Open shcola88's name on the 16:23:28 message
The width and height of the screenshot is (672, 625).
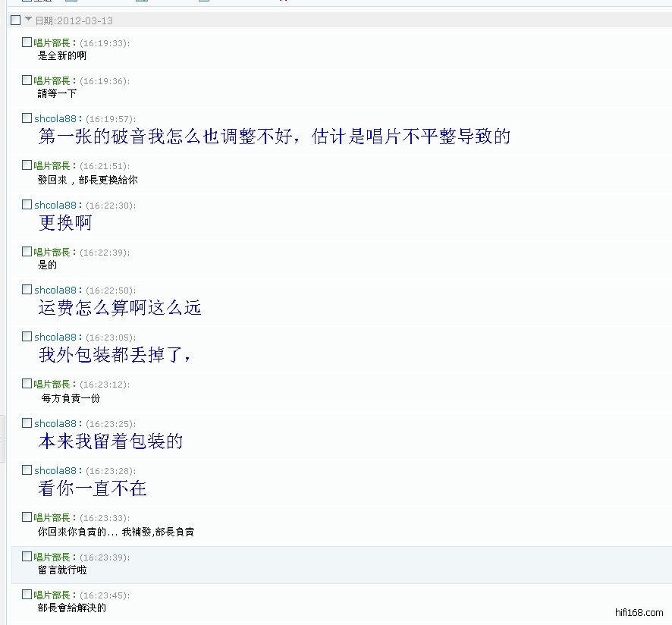pyautogui.click(x=55, y=470)
